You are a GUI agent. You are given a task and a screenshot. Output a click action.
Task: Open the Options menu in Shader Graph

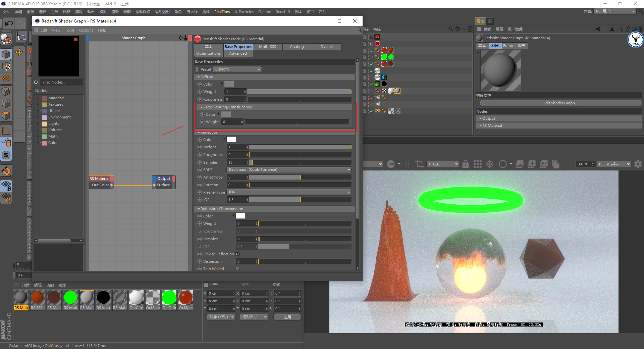click(86, 30)
